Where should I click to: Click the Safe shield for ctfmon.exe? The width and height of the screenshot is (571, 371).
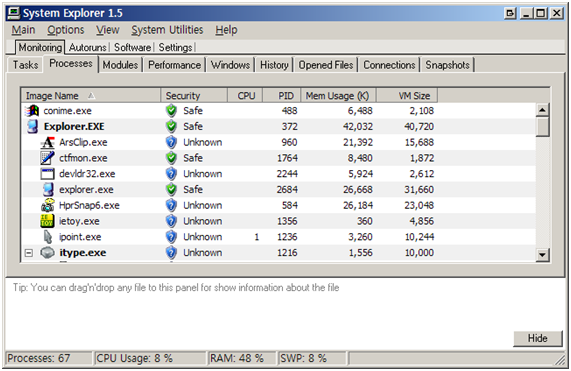pyautogui.click(x=171, y=158)
